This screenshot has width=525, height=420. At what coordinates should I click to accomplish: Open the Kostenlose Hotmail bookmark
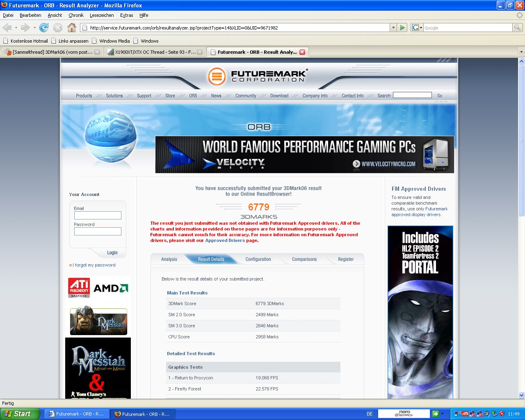(25, 41)
